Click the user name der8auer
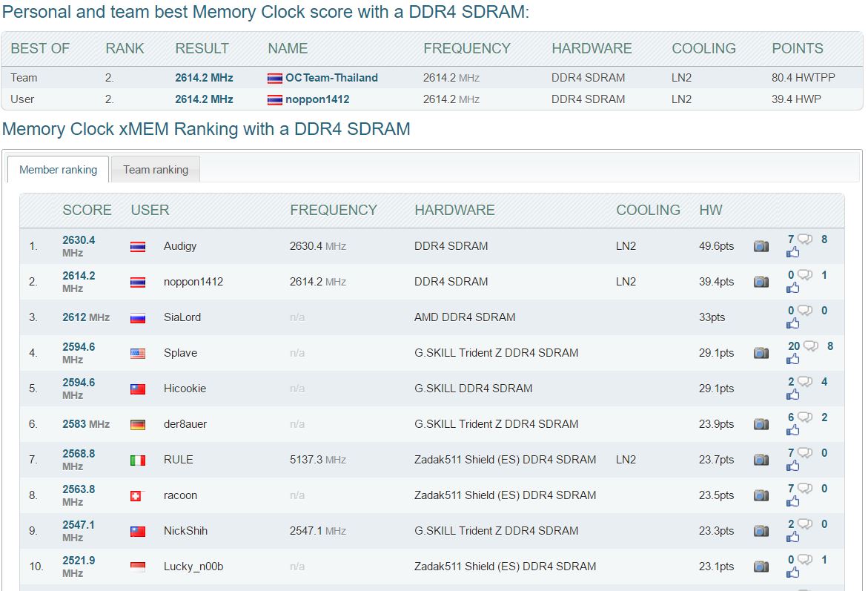The width and height of the screenshot is (868, 591). 185,424
